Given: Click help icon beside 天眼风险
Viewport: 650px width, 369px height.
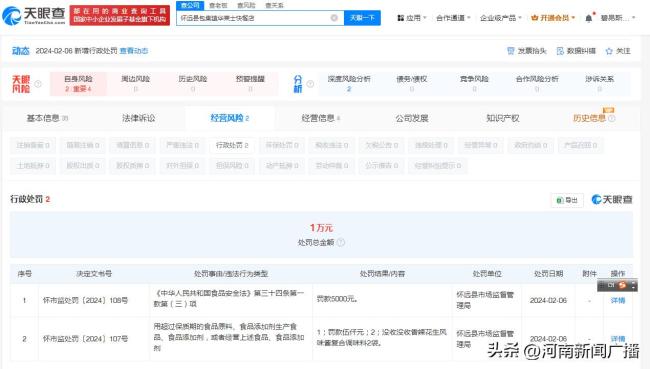Looking at the screenshot, I should click(x=38, y=84).
